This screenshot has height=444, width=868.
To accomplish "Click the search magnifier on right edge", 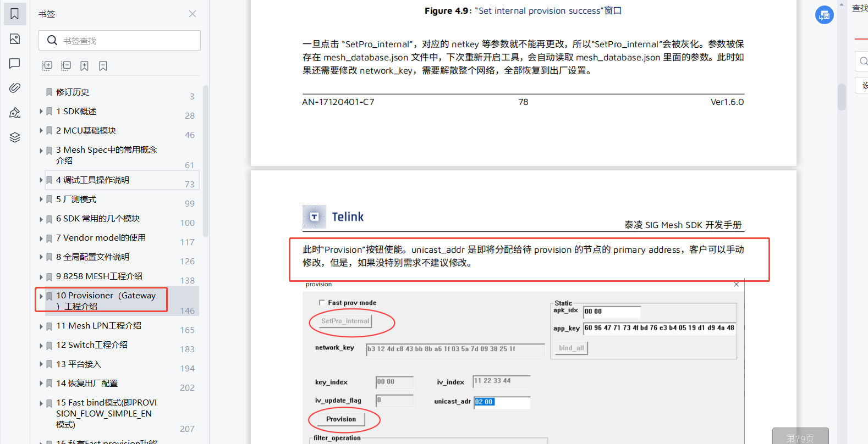I will 863,61.
